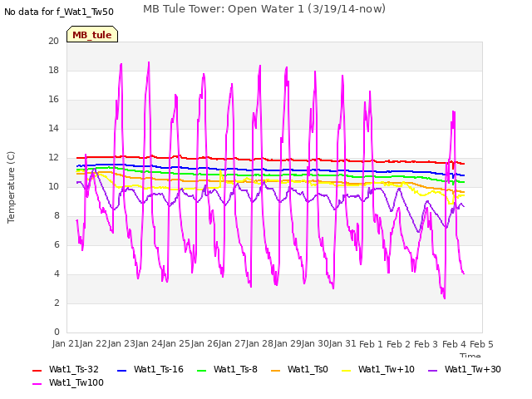Click the MB_tule label box

point(92,34)
